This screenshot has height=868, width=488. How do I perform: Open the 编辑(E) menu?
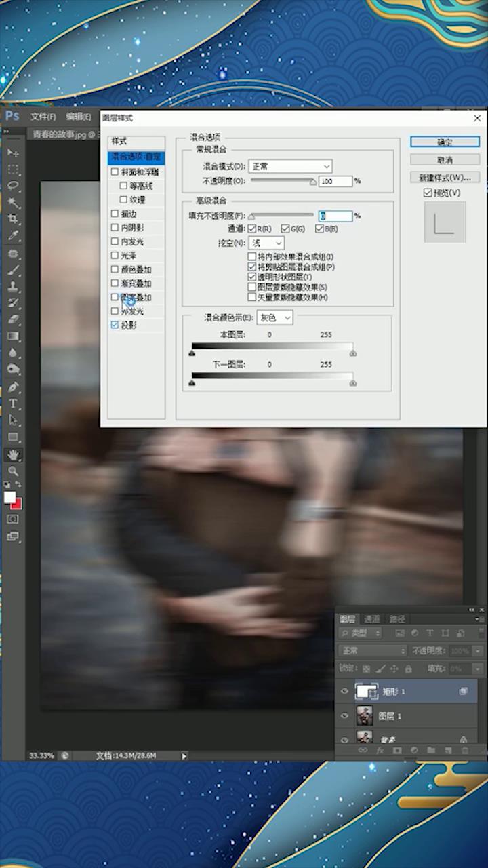pyautogui.click(x=79, y=117)
